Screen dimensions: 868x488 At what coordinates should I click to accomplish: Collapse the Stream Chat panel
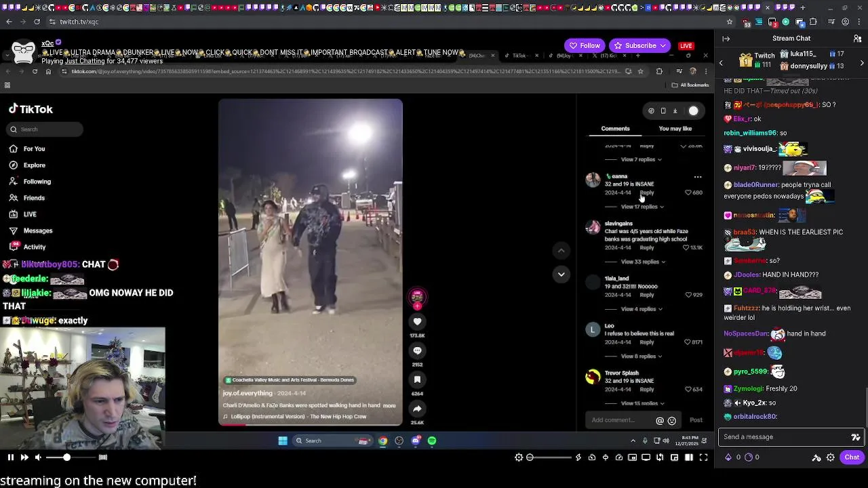pyautogui.click(x=726, y=39)
